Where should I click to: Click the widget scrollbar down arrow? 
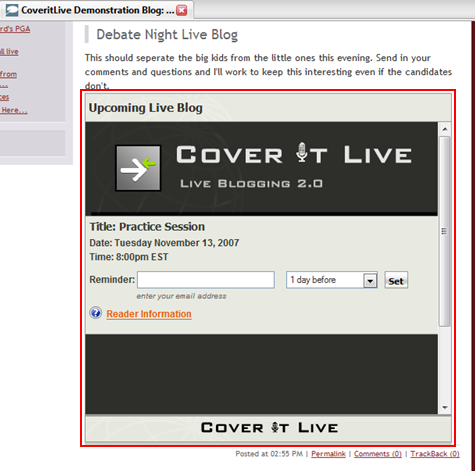[445, 407]
